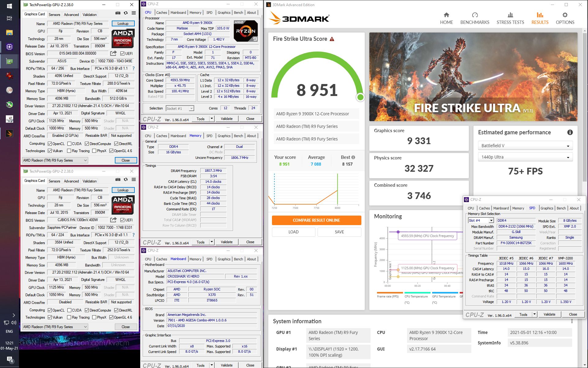Toggle Vulkan checkbox in Sapphire-subvendor GPU-Z window
Screen dimensions: 588x368
click(x=50, y=317)
